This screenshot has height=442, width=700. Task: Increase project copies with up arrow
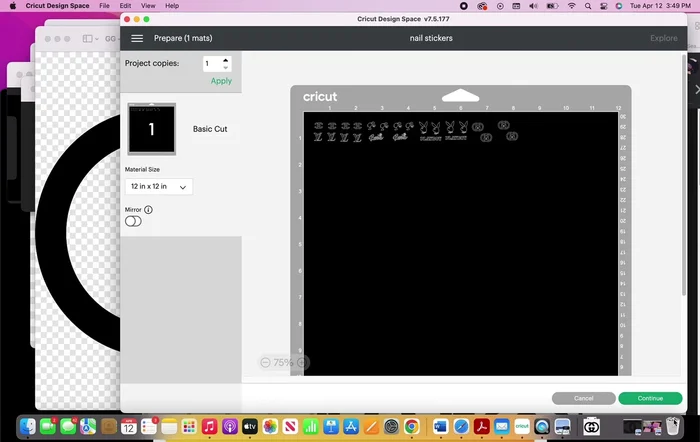pyautogui.click(x=226, y=60)
